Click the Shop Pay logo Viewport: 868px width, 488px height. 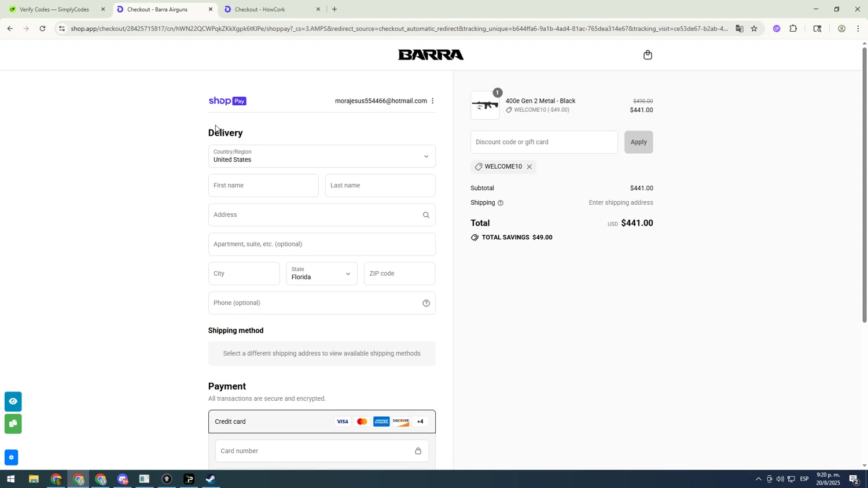(227, 101)
